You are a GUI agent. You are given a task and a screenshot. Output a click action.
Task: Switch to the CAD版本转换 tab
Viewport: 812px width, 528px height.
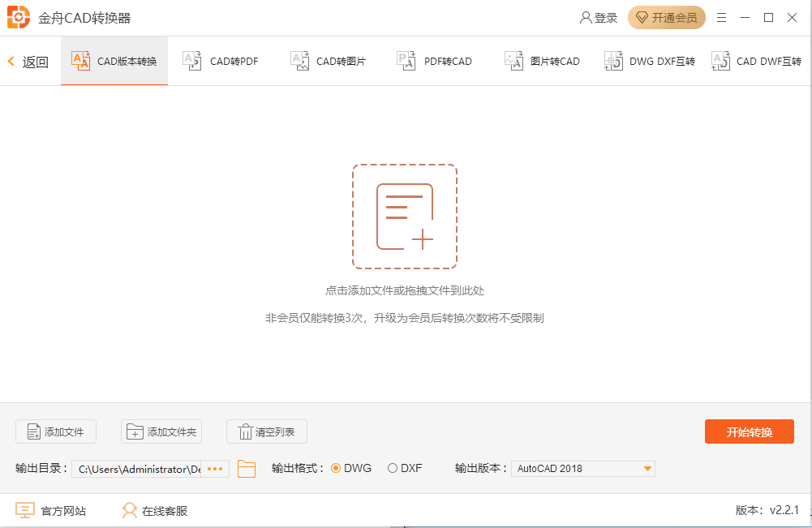tap(114, 60)
